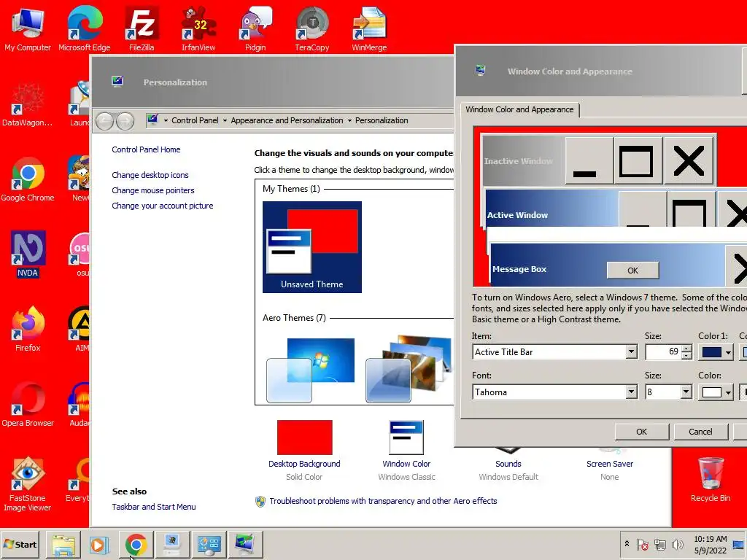This screenshot has height=560, width=747.
Task: Open font Size dropdown
Action: 686,392
